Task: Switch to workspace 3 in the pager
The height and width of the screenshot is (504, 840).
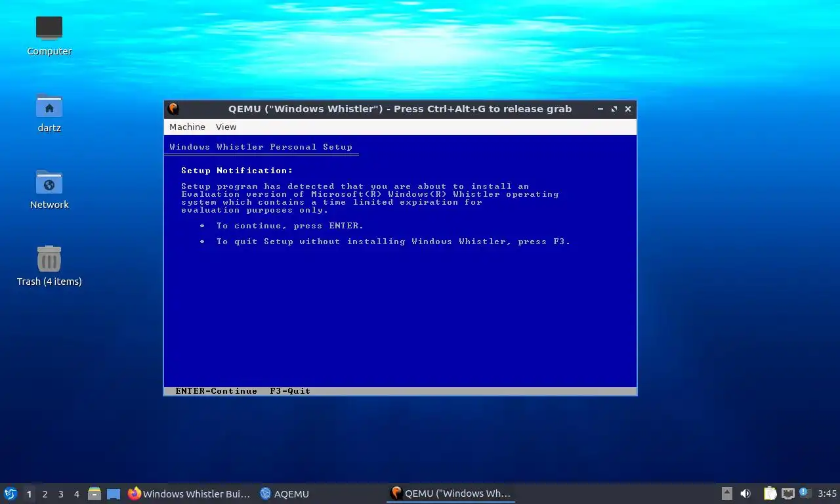Action: point(60,494)
